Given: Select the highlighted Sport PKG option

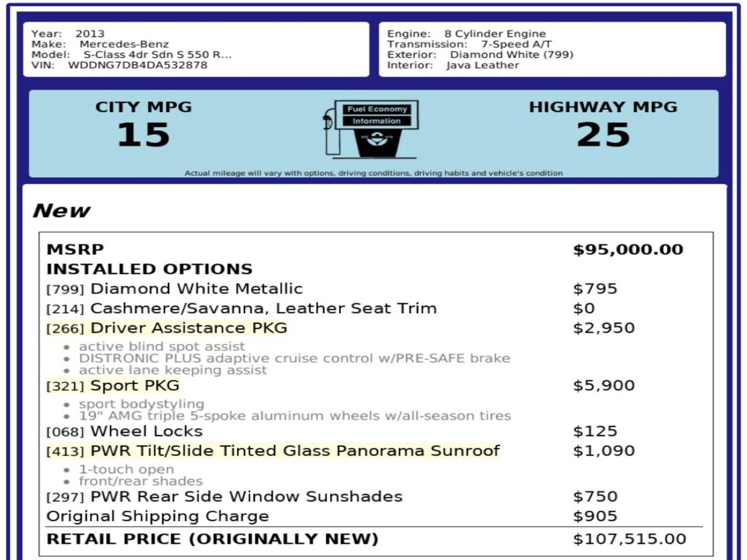Looking at the screenshot, I should [x=134, y=386].
